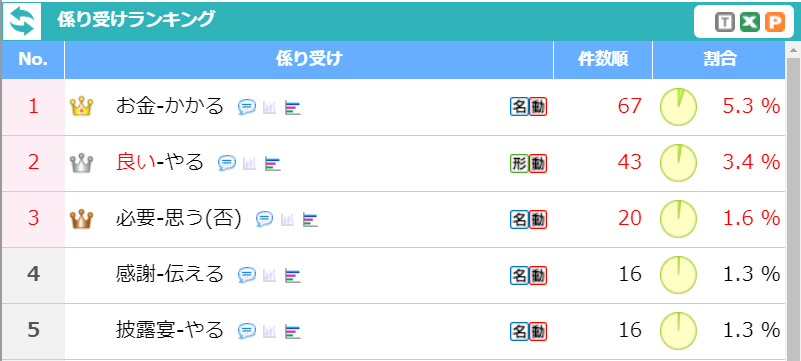This screenshot has height=361, width=801.
Task: Click the refresh arrows icon in the title bar
Action: click(x=22, y=22)
